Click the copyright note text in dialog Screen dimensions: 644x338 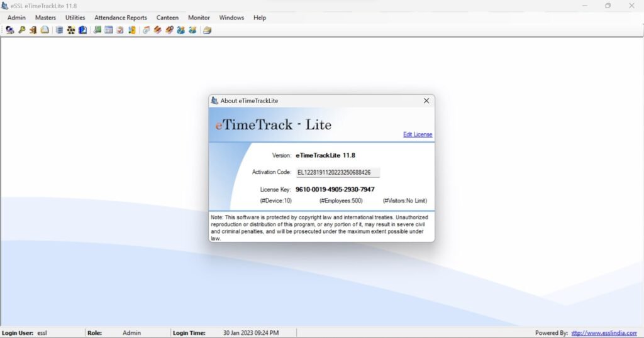point(319,227)
